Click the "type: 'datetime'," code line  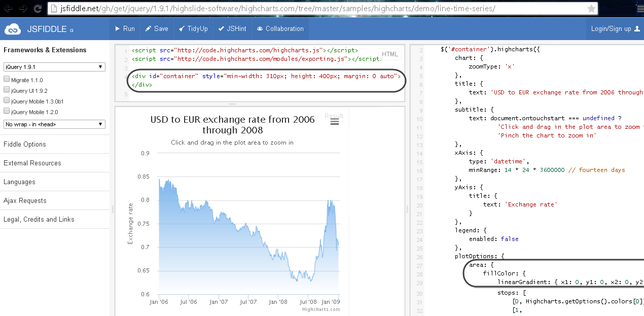tap(500, 161)
